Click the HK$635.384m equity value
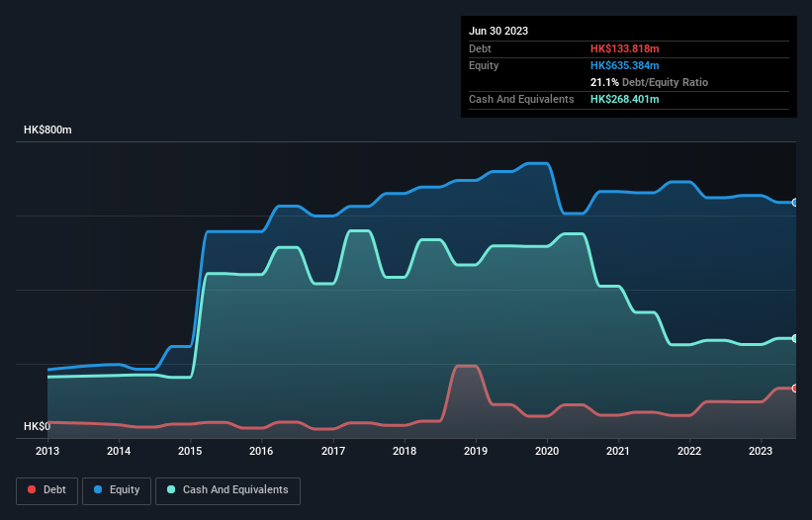 coord(624,65)
